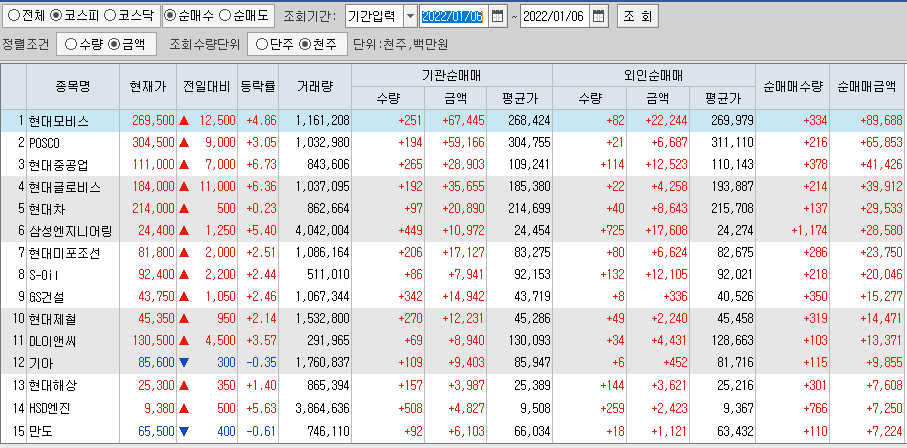Select the 현대제철 stock name
The image size is (907, 448).
coord(52,320)
